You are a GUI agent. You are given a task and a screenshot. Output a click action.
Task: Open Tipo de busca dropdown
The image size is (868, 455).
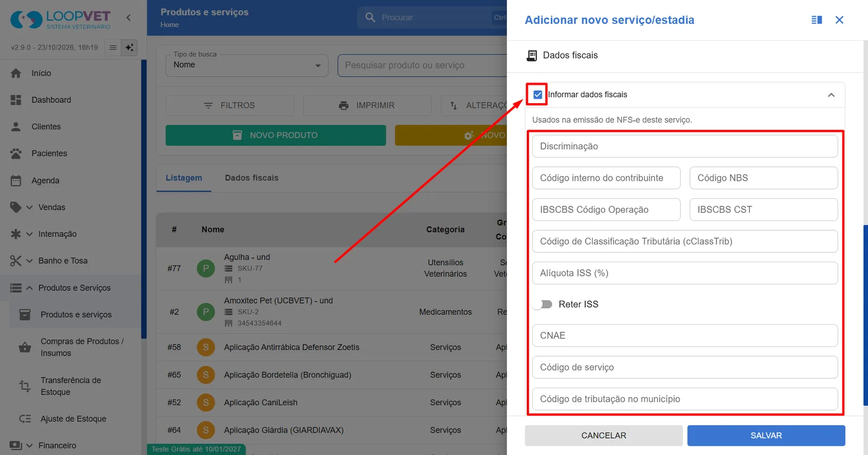tap(247, 65)
